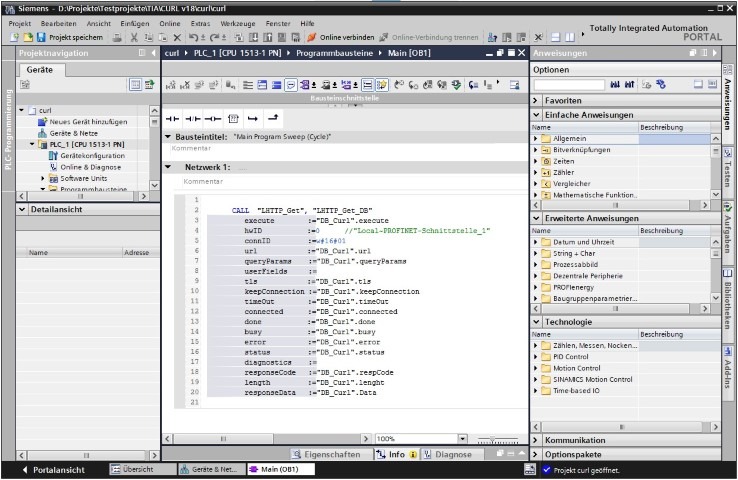The width and height of the screenshot is (738, 480).
Task: Collapse the Technologie section
Action: [x=536, y=322]
